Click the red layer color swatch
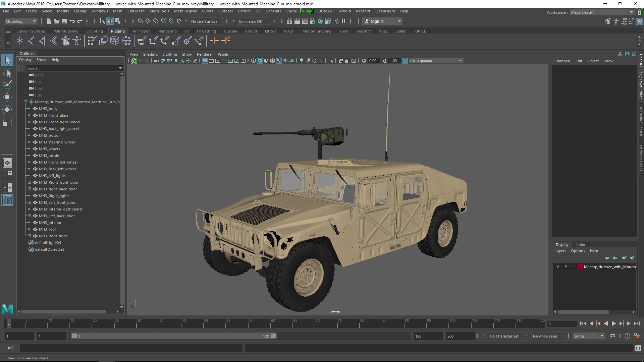The height and width of the screenshot is (362, 644). tap(580, 267)
